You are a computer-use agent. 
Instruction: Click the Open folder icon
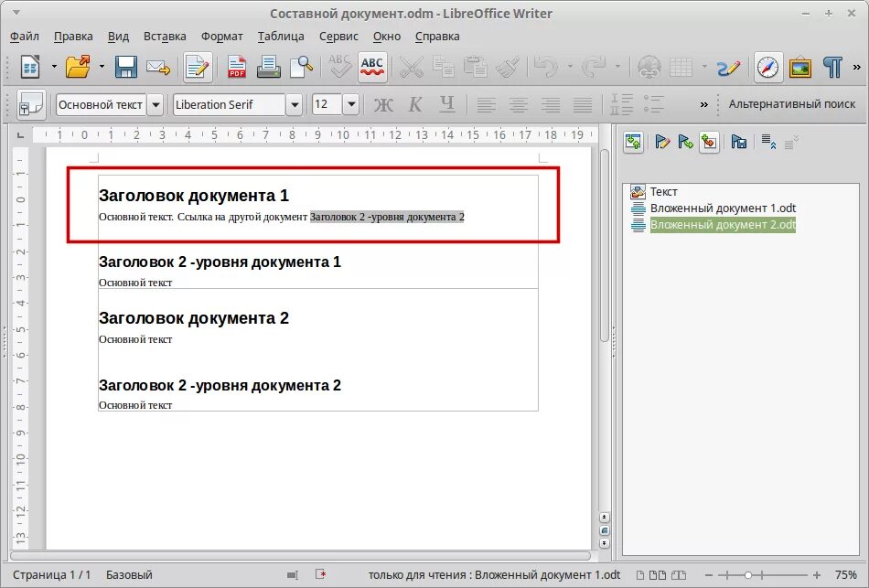(x=78, y=67)
